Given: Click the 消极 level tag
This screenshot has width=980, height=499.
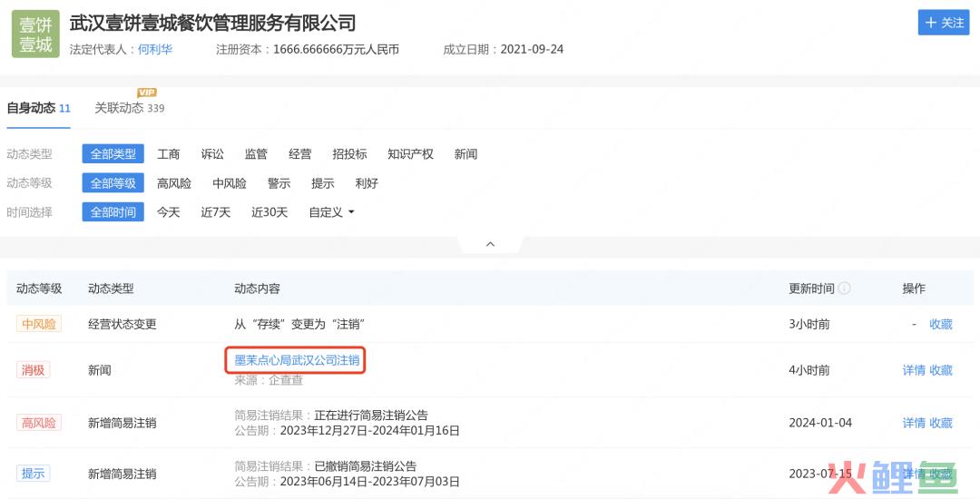Looking at the screenshot, I should click(x=34, y=370).
